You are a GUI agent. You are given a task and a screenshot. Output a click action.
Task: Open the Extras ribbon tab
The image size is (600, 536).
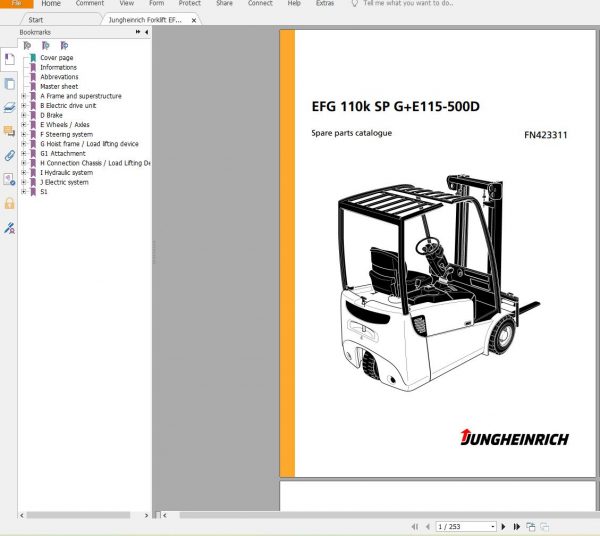pos(325,3)
